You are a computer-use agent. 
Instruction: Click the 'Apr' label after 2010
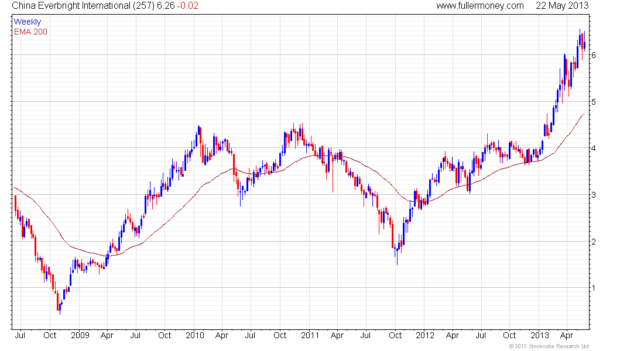[222, 335]
